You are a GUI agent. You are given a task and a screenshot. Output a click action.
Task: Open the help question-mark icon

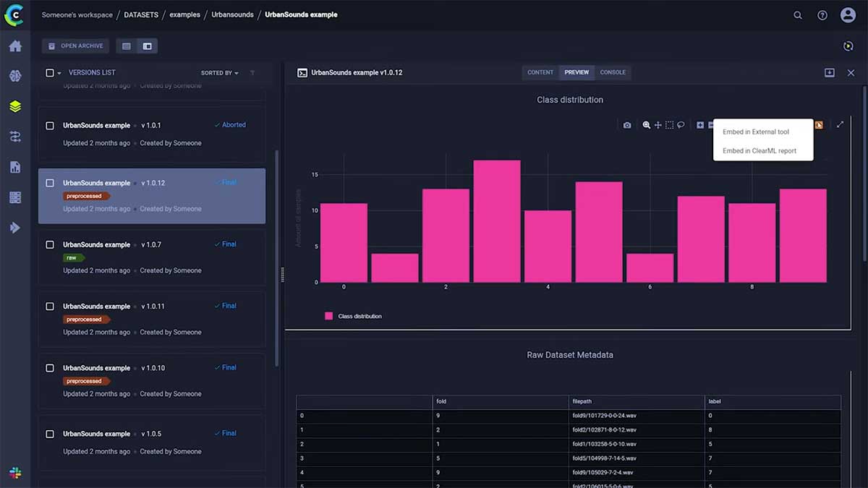point(822,15)
